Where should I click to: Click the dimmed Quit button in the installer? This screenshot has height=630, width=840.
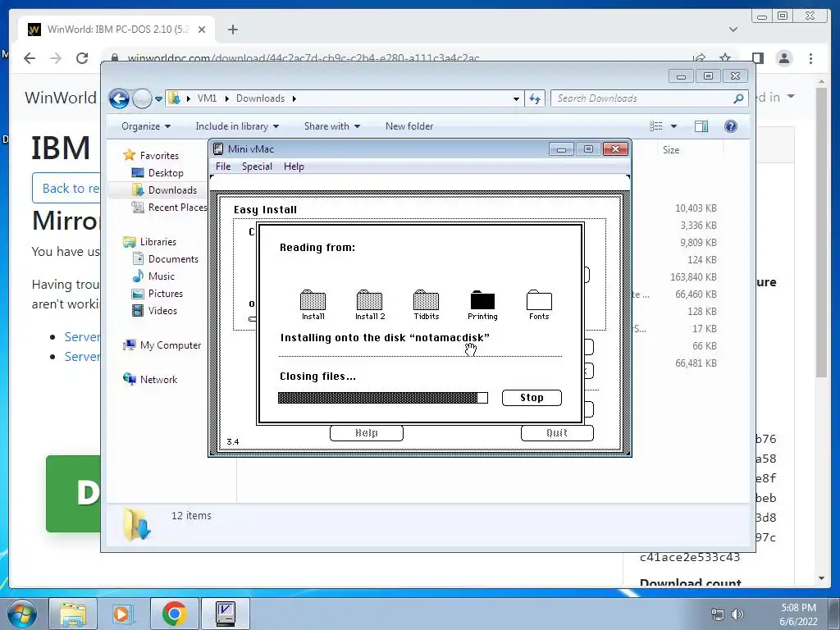pos(557,433)
